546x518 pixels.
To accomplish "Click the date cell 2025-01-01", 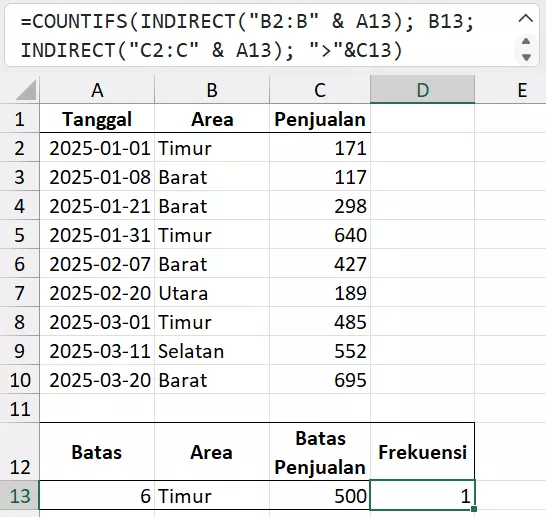I will tap(97, 148).
